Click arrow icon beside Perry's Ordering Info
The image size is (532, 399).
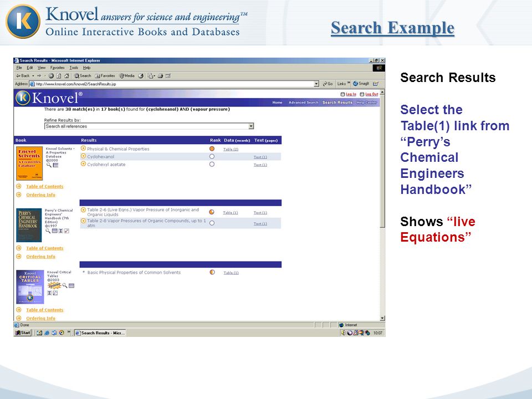[x=19, y=257]
